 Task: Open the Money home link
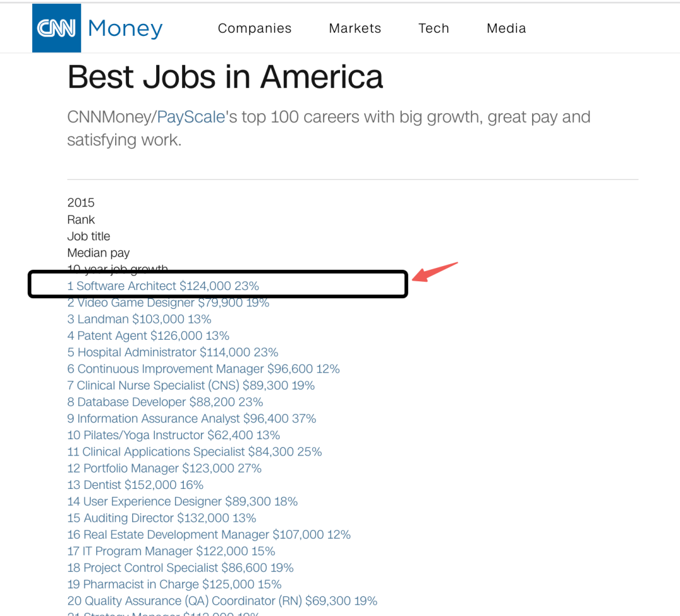[125, 28]
